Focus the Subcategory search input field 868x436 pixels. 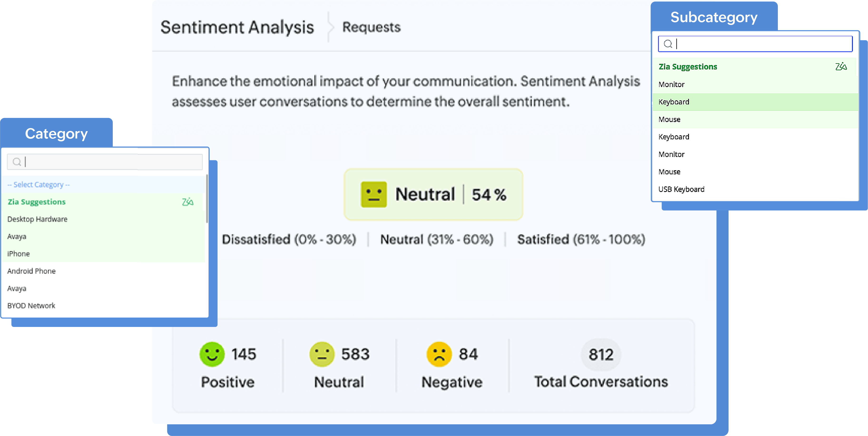click(761, 44)
